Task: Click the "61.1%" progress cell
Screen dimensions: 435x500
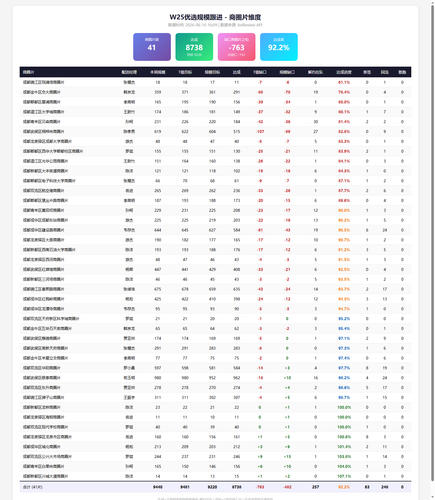Action: click(x=344, y=82)
